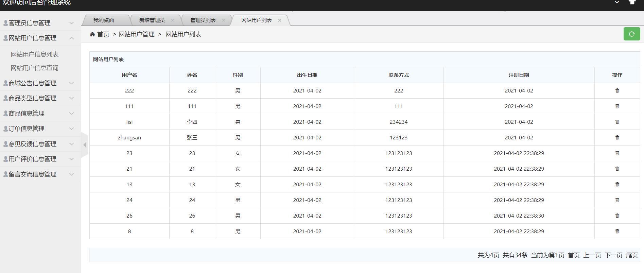Click the T-shirt skin icon in header

(x=632, y=2)
